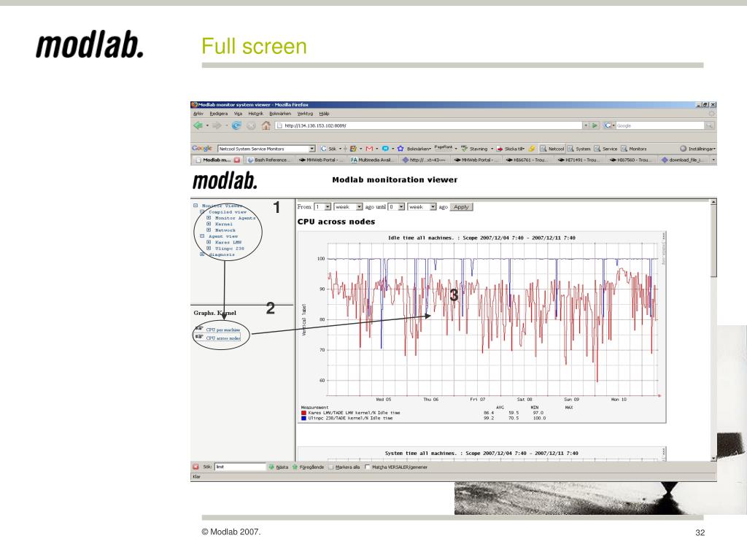Screen dimensions: 747x560
Task: Open the CPU per machine link
Action: click(223, 330)
